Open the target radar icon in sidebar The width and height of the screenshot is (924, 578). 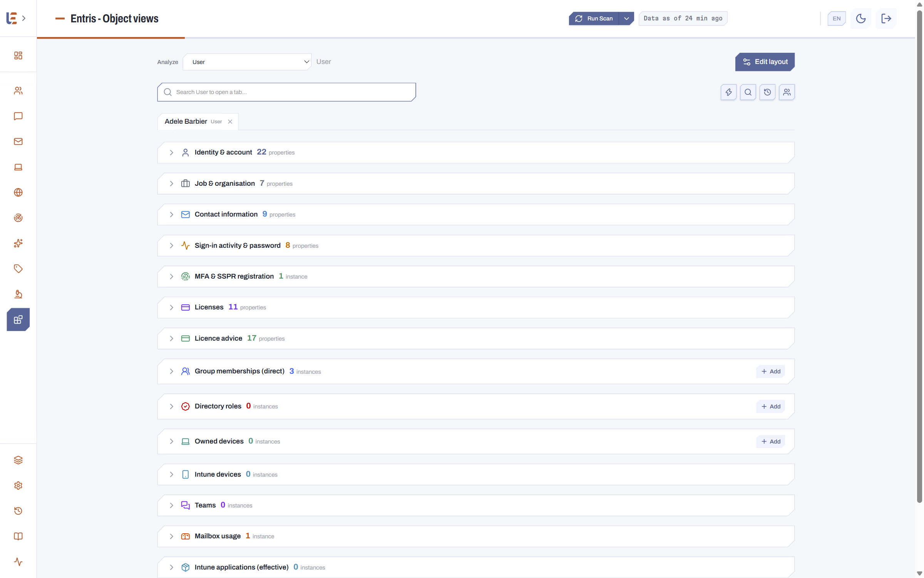18,218
